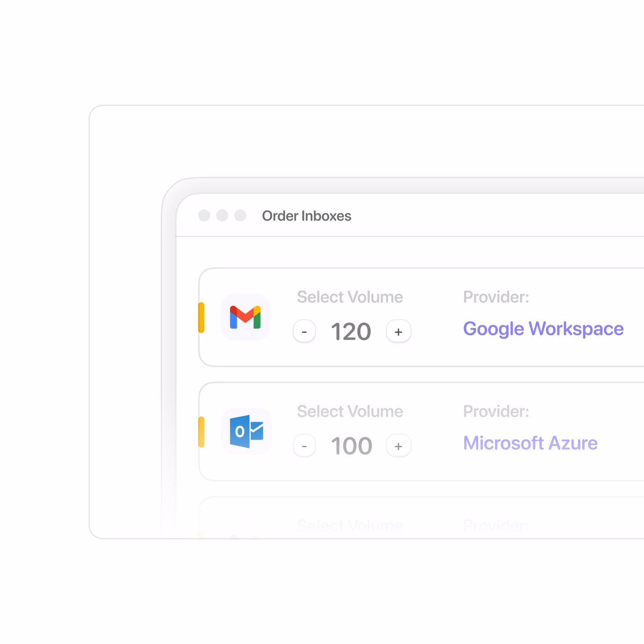Click the third window control dot
The image size is (644, 644).
pyautogui.click(x=240, y=215)
